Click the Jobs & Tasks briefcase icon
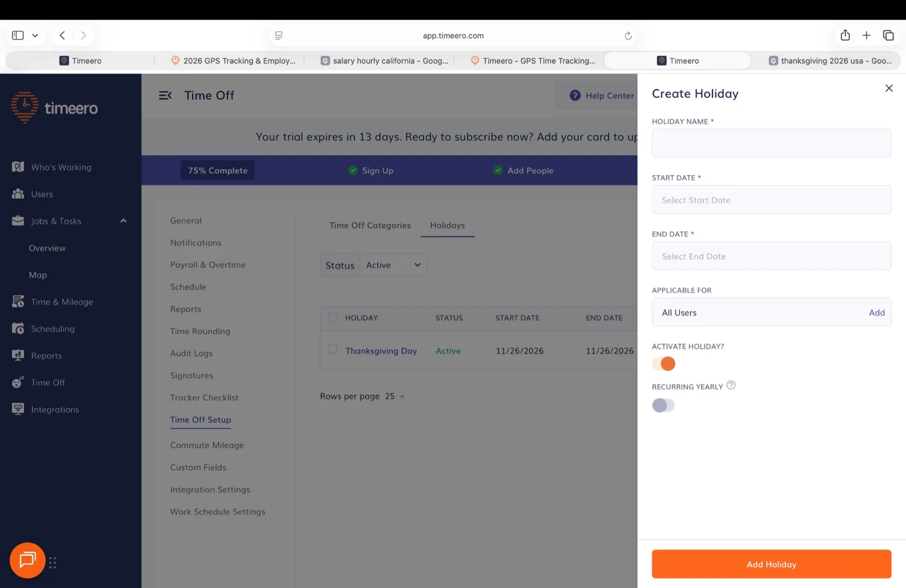This screenshot has height=588, width=906. pos(18,221)
